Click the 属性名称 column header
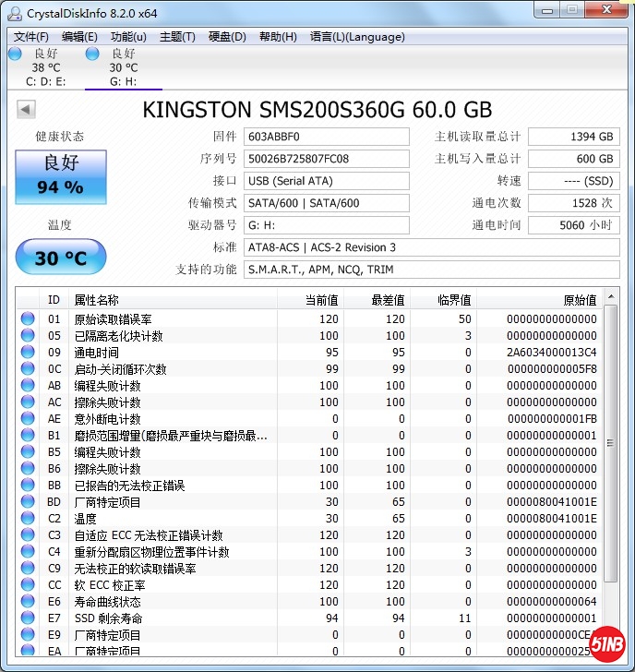This screenshot has height=672, width=635. click(x=173, y=300)
